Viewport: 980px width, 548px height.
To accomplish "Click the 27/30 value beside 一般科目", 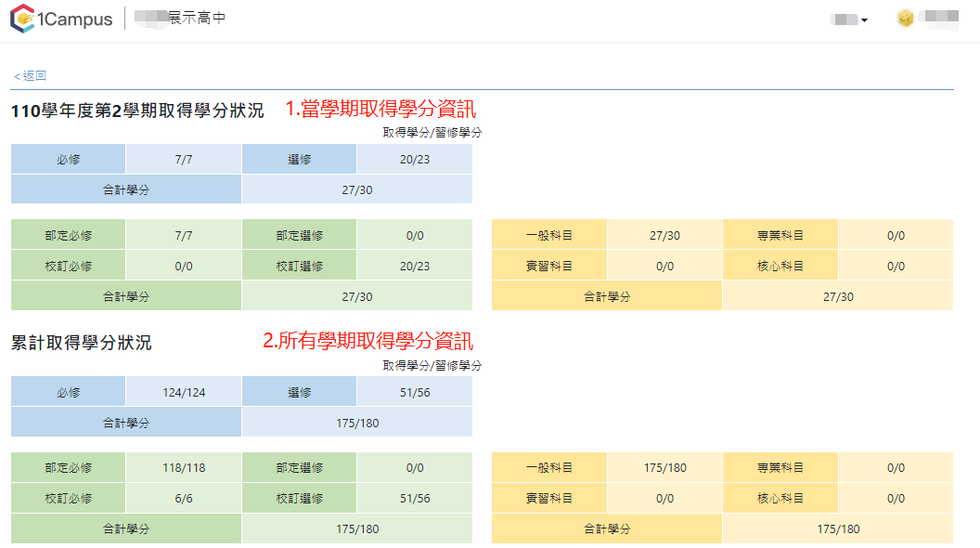I will click(x=665, y=236).
